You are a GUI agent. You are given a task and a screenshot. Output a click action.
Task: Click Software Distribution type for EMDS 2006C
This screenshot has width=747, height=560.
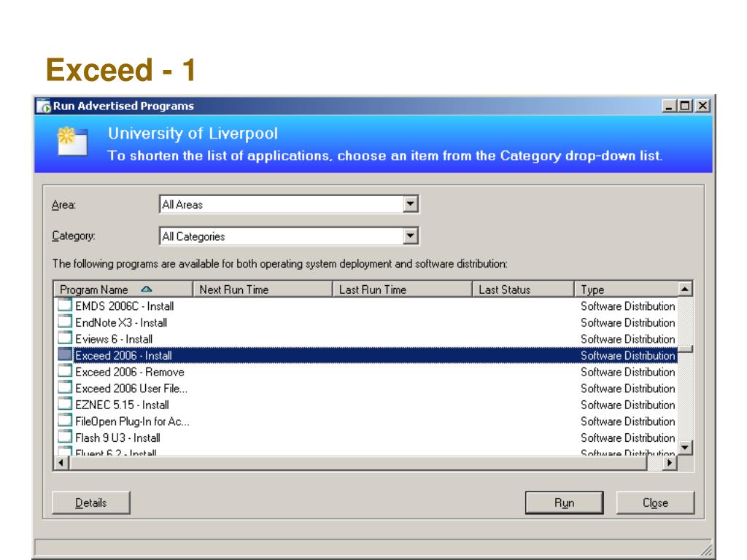pos(627,306)
